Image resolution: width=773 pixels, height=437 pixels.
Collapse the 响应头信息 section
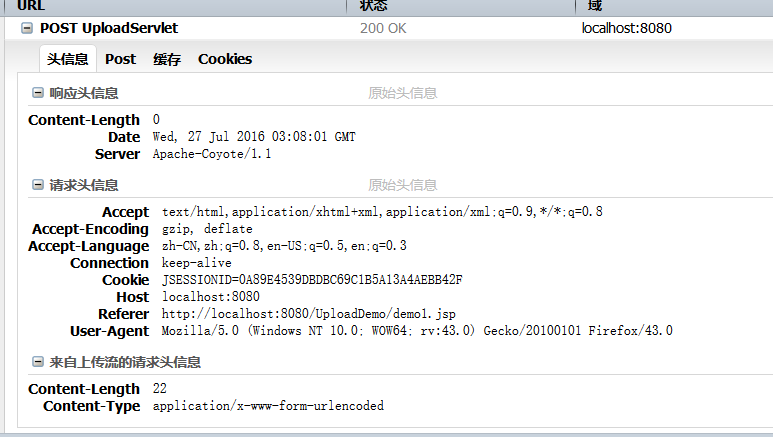37,93
